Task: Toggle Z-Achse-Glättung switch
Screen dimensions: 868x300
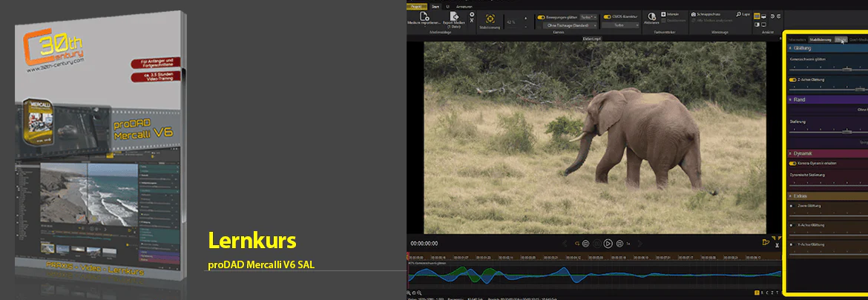Action: [x=793, y=79]
